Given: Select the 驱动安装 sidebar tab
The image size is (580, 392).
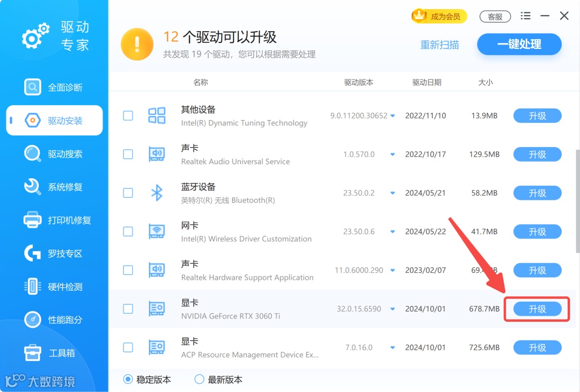Looking at the screenshot, I should [54, 121].
